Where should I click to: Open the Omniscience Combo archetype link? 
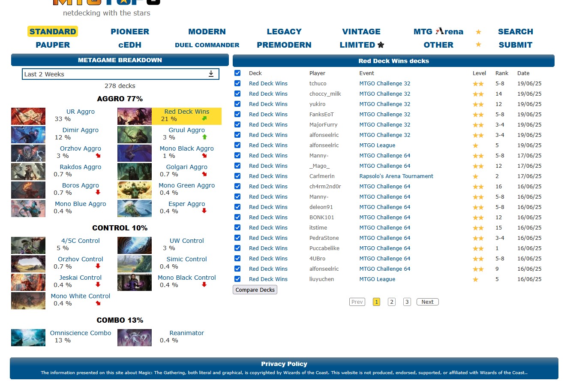pyautogui.click(x=81, y=333)
